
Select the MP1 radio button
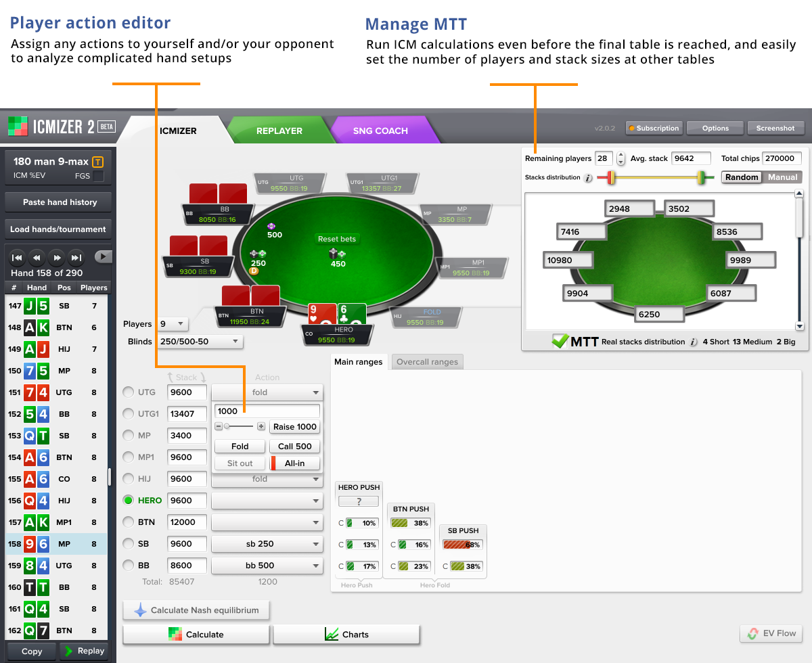(128, 457)
